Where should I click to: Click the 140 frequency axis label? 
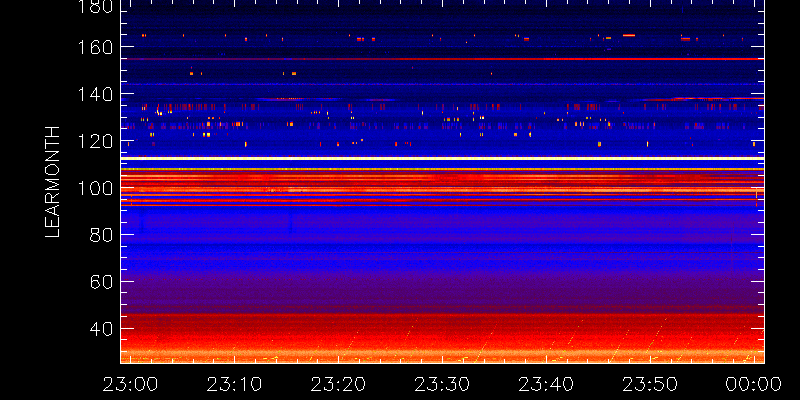pos(96,94)
